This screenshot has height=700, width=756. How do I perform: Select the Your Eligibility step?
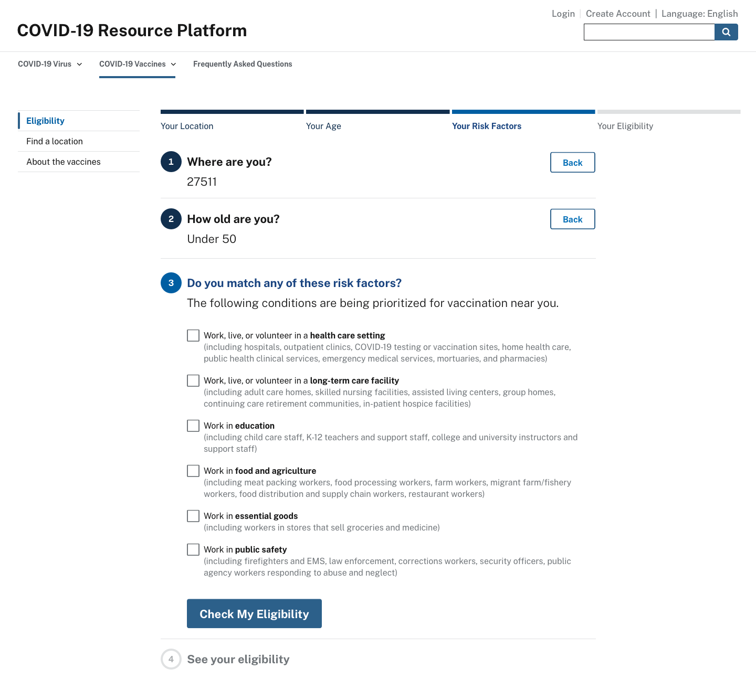[625, 126]
